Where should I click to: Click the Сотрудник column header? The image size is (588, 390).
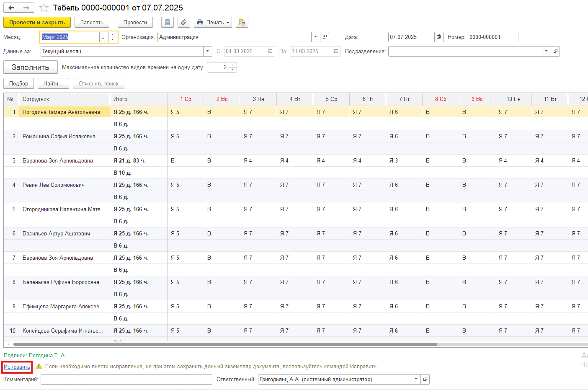(x=64, y=99)
